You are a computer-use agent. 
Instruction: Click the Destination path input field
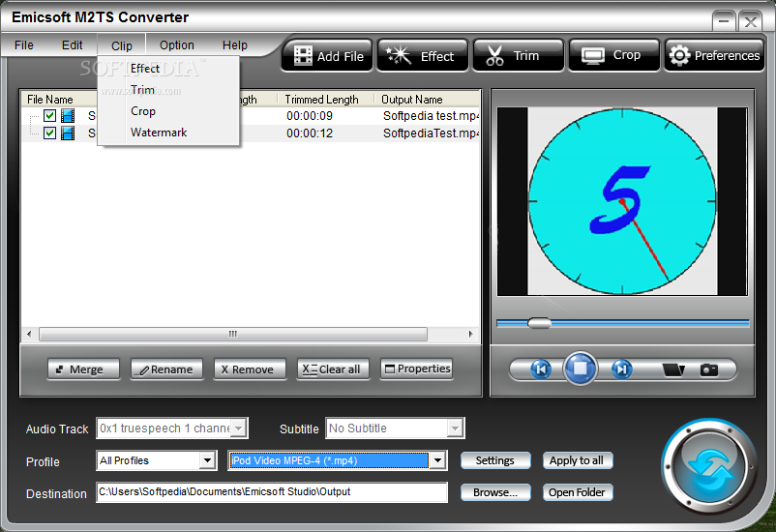pyautogui.click(x=272, y=492)
